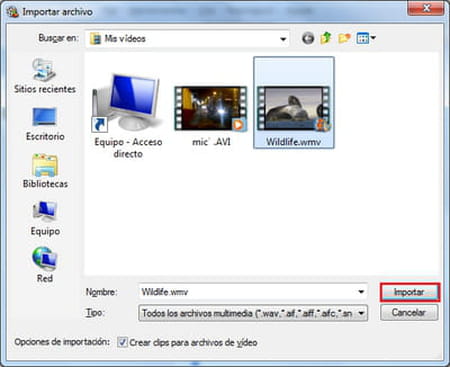Open Sitios recientes in sidebar

[45, 76]
